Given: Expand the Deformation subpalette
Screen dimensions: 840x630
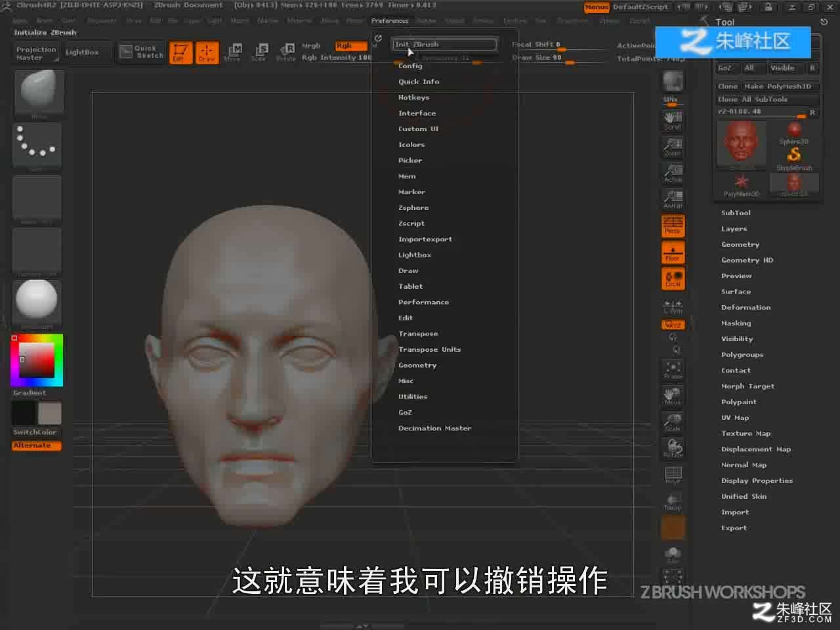Looking at the screenshot, I should [x=745, y=307].
